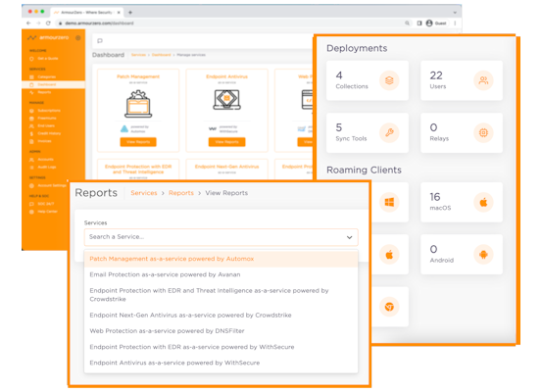Open Reports in sidebar
This screenshot has width=542, height=392.
[x=40, y=92]
